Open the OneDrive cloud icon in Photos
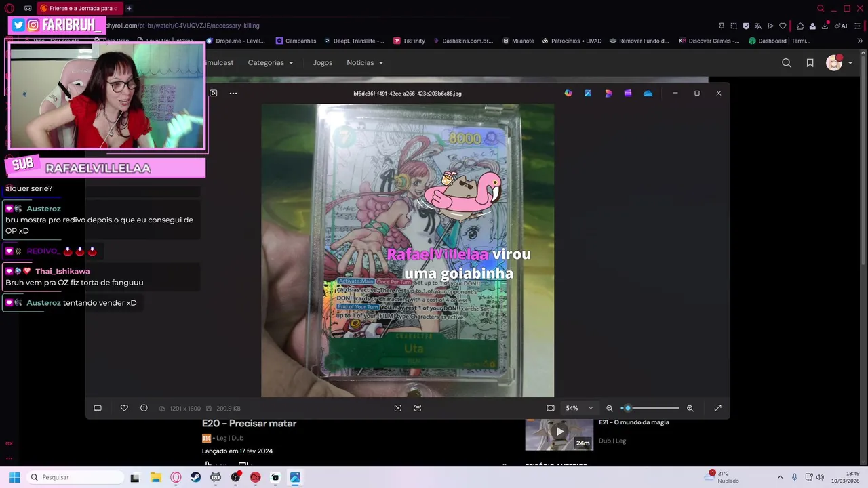The image size is (868, 488). pos(648,94)
